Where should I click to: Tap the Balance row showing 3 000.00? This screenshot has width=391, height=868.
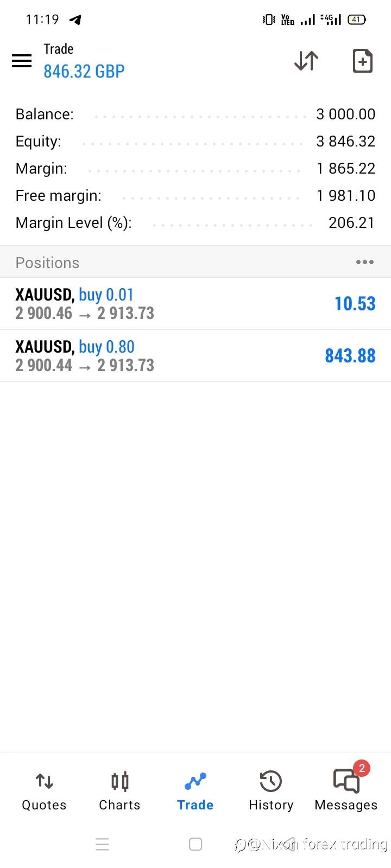click(195, 114)
